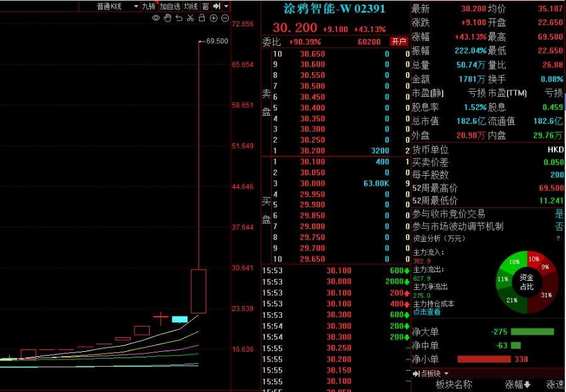Click 加自选 to add to watchlist
This screenshot has height=392, width=566.
pyautogui.click(x=170, y=6)
